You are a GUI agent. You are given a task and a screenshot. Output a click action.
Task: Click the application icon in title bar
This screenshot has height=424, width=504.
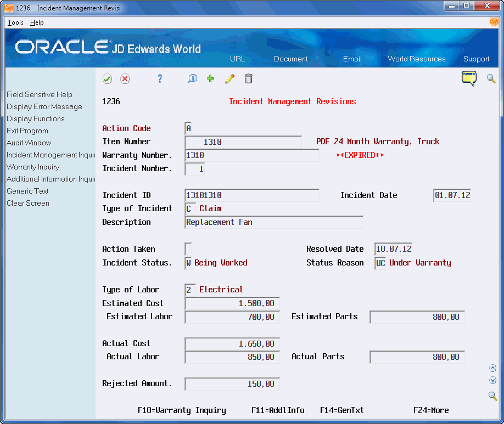pyautogui.click(x=9, y=8)
